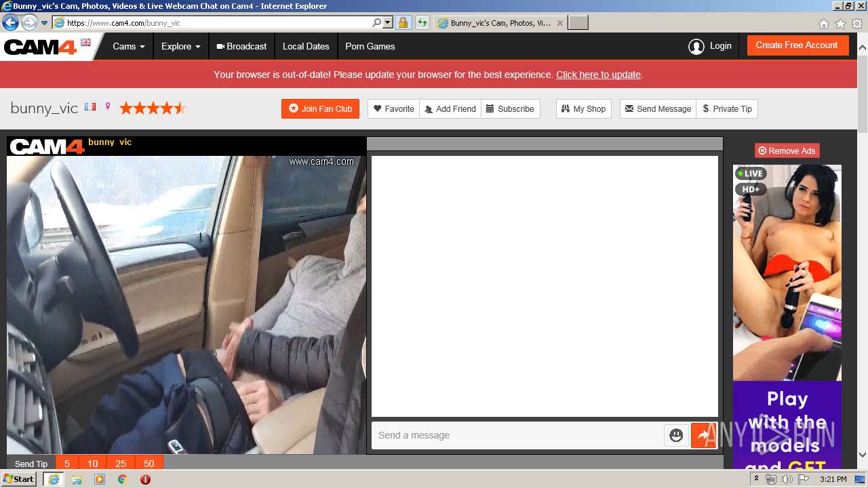868x488 pixels.
Task: Click the Action Center flag icon
Action: pyautogui.click(x=804, y=479)
